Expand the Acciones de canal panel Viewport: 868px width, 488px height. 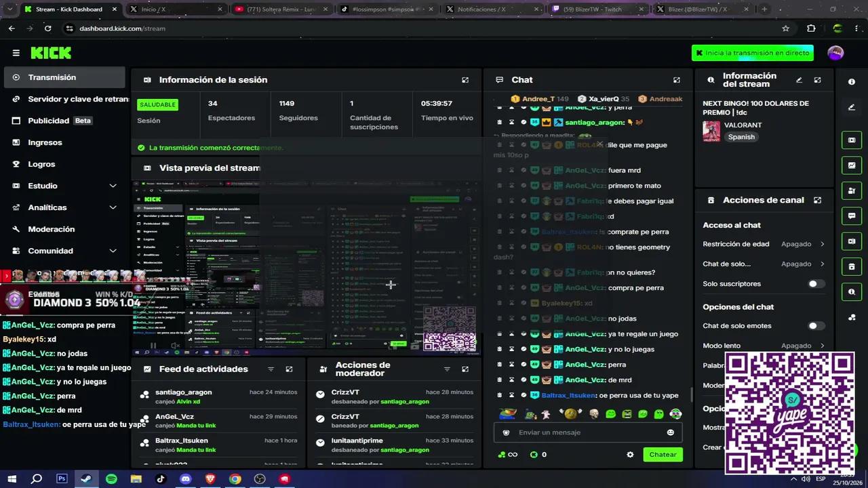(818, 200)
